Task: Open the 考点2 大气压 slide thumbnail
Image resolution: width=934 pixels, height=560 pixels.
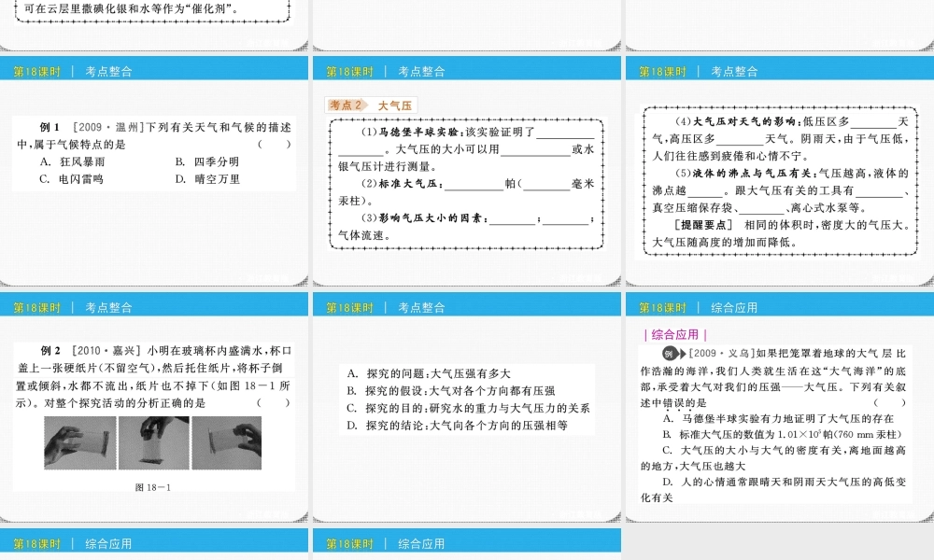Action: tap(467, 172)
